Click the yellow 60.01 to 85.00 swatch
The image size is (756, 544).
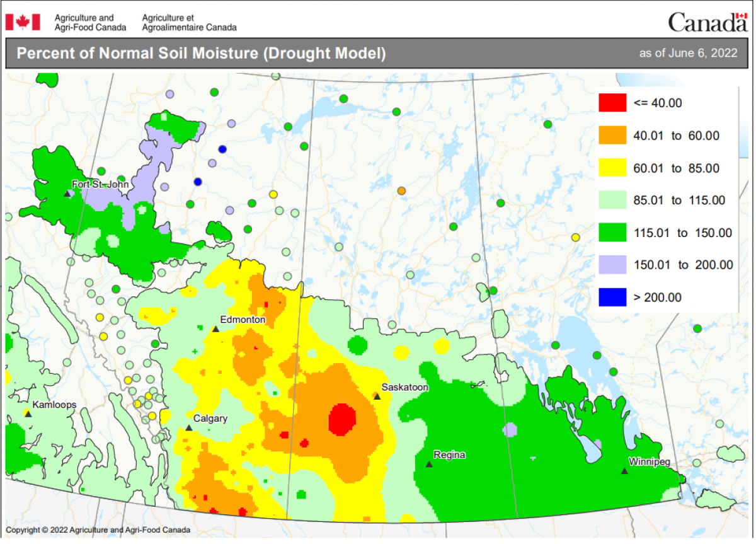tap(612, 168)
